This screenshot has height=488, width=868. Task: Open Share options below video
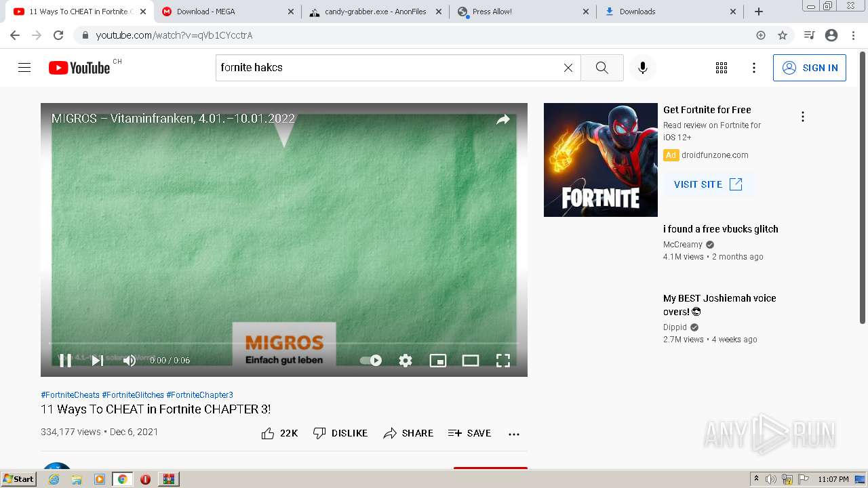pyautogui.click(x=408, y=433)
